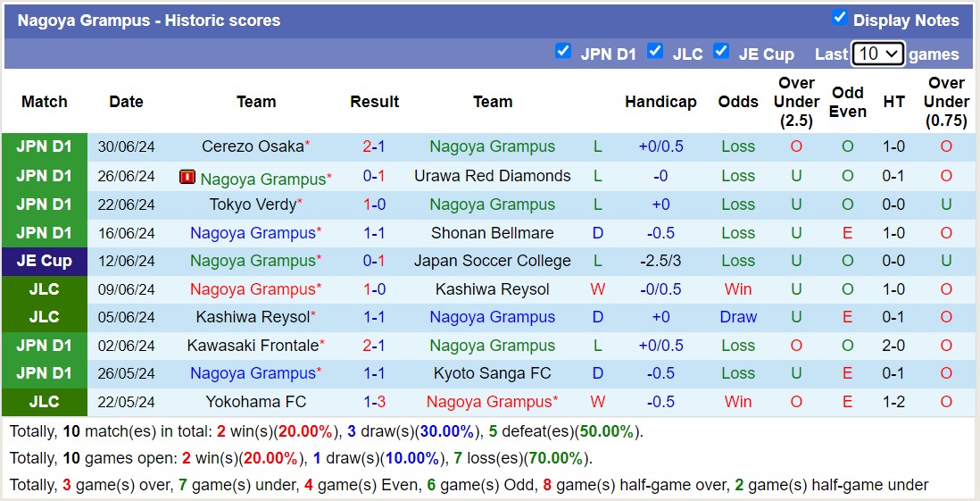Click the Over Under (0.75) column header
The image size is (980, 501).
pos(946,102)
